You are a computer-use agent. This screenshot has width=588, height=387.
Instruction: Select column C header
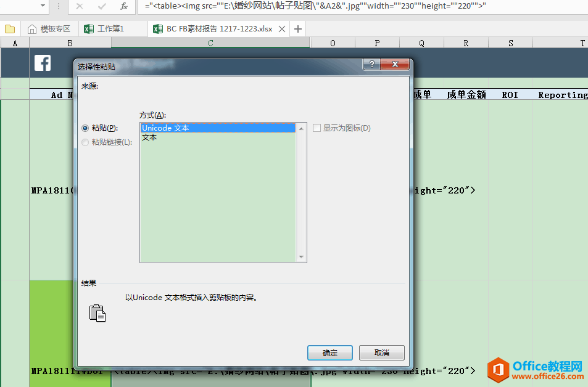211,43
